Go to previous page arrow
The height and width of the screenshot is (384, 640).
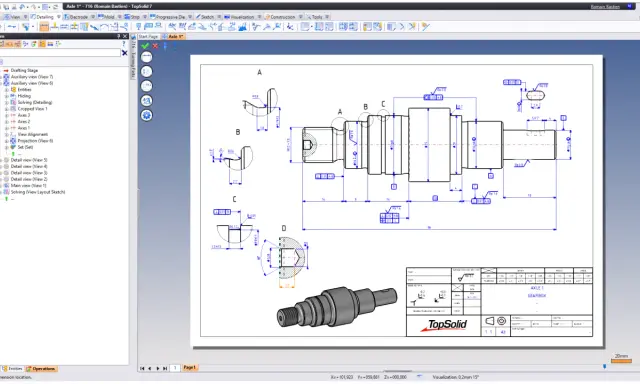tap(150, 368)
